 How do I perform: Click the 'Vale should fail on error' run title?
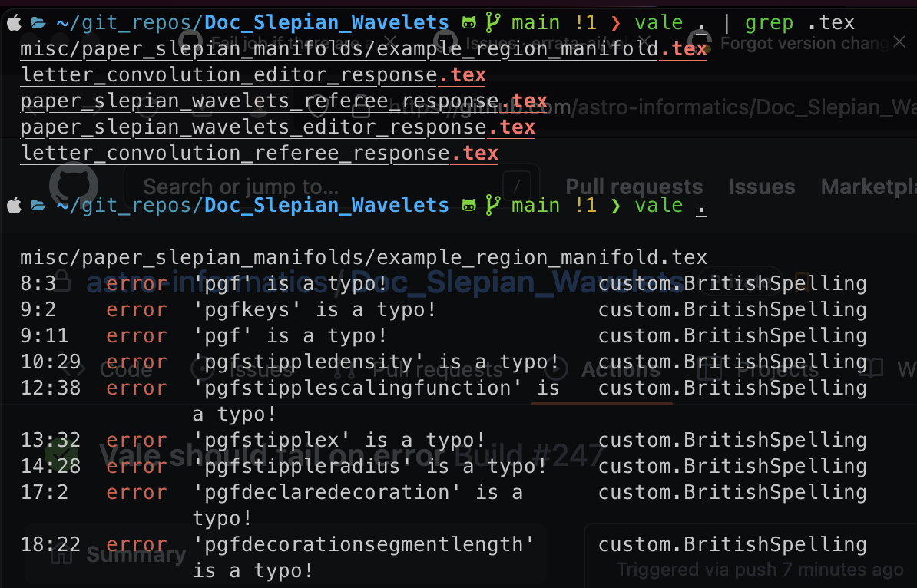(x=253, y=456)
